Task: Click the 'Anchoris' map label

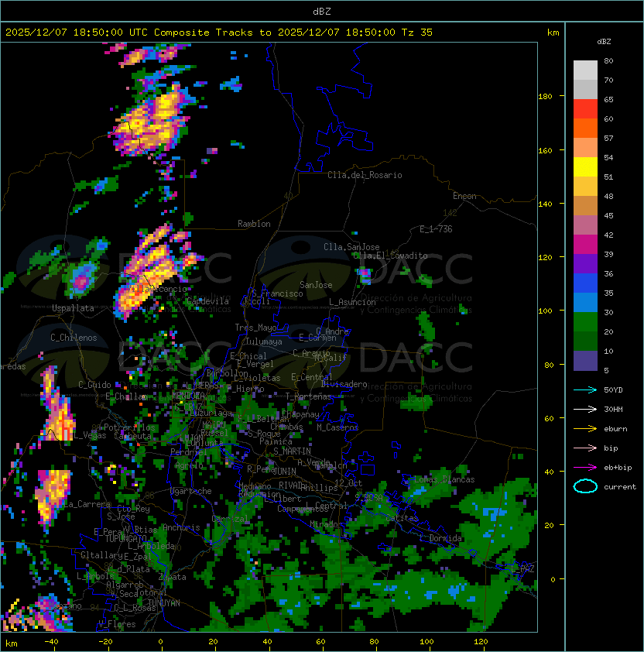Action: point(181,527)
